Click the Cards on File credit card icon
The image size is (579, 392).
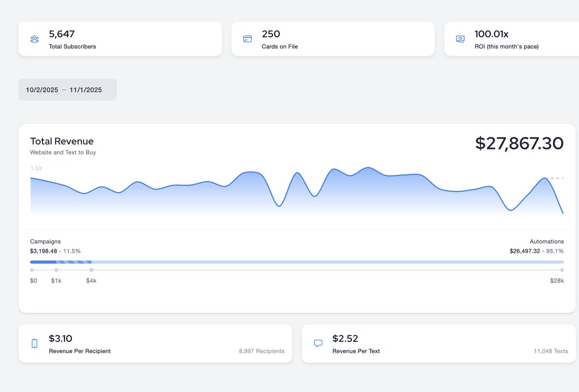tap(248, 39)
